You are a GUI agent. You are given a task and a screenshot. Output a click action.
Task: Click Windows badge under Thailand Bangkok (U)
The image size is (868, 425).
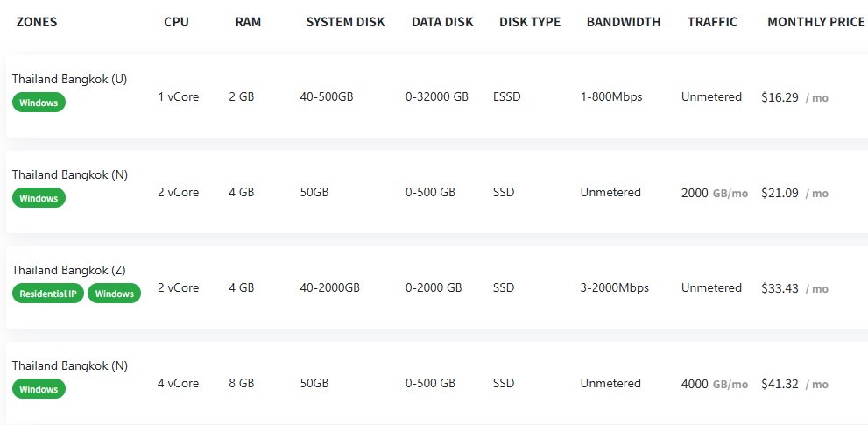coord(39,103)
